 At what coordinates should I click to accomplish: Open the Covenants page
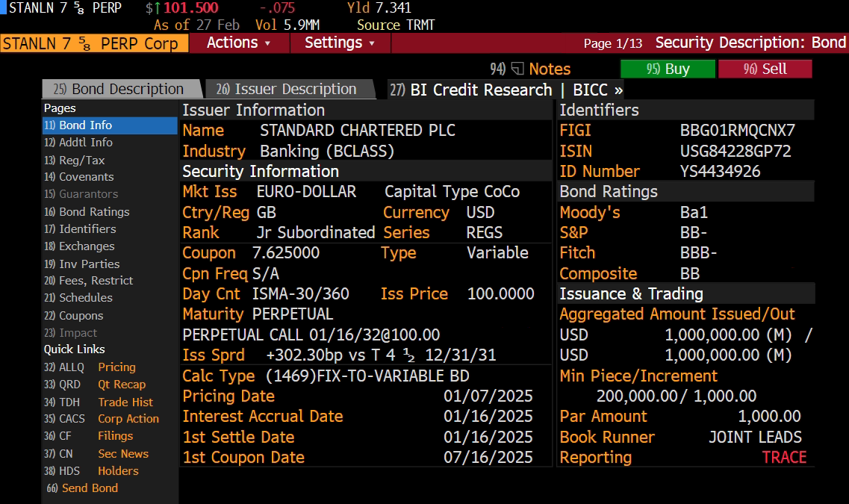pos(79,177)
